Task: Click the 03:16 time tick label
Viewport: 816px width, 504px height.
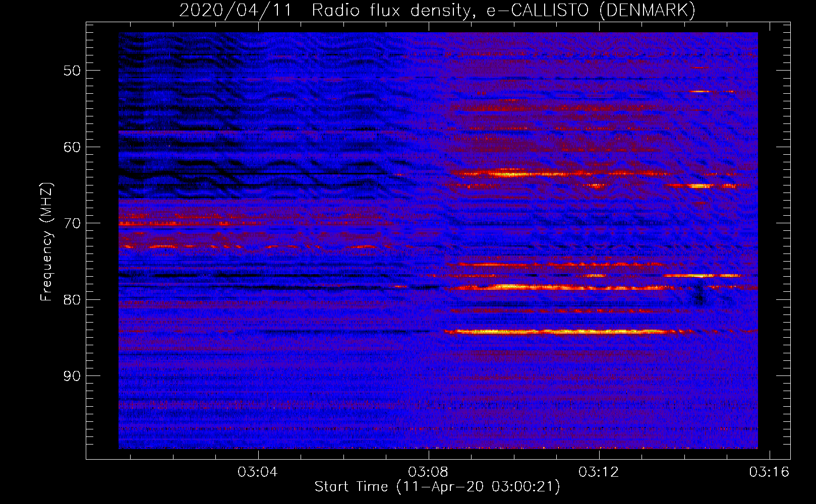Action: (769, 472)
